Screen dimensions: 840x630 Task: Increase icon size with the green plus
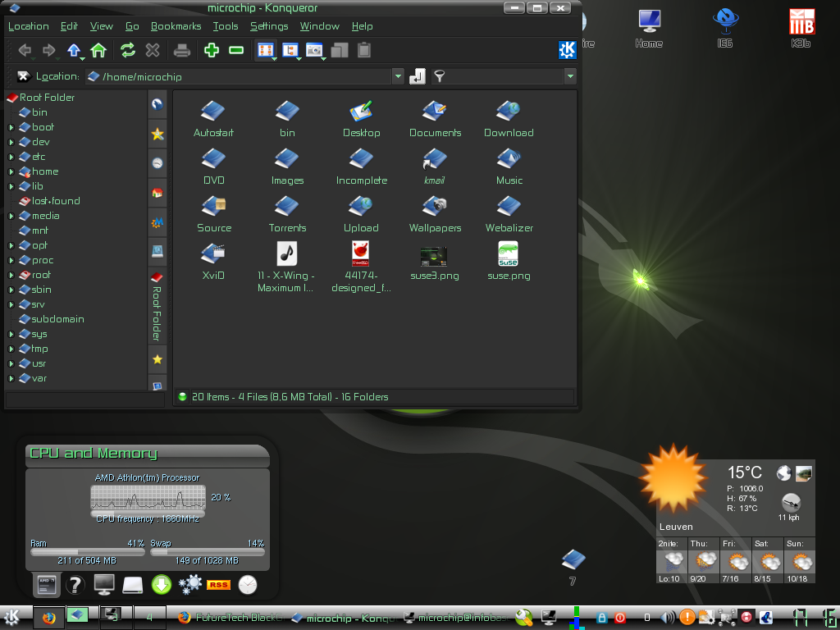click(x=212, y=50)
